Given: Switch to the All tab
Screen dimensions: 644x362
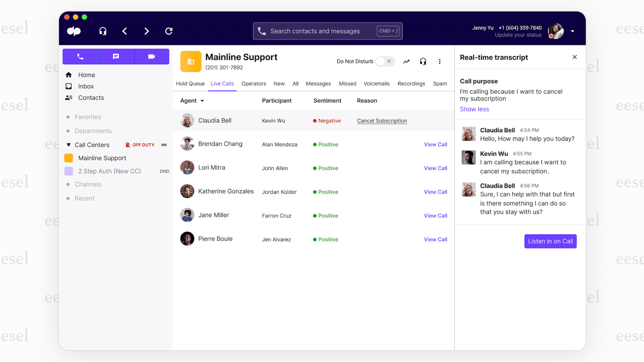Looking at the screenshot, I should 296,84.
